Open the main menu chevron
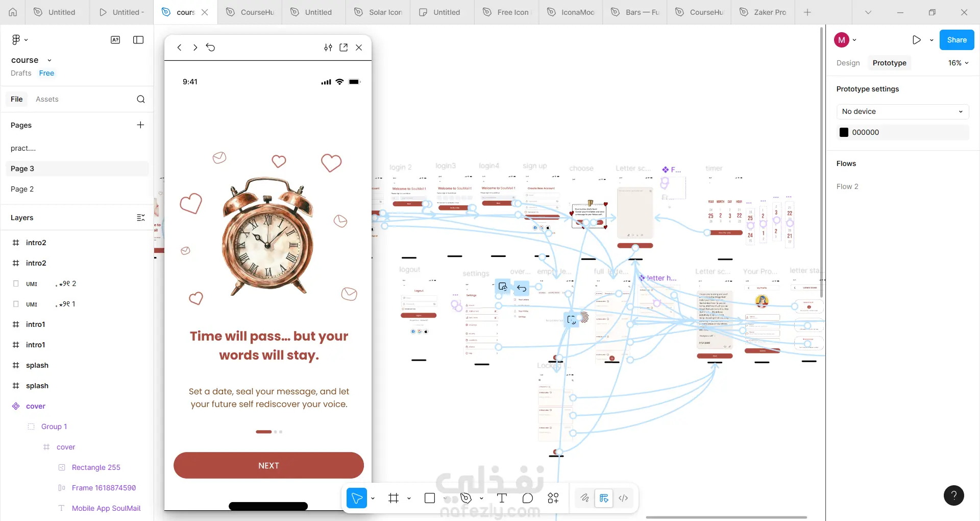Screen dimensions: 980x521 pyautogui.click(x=26, y=40)
